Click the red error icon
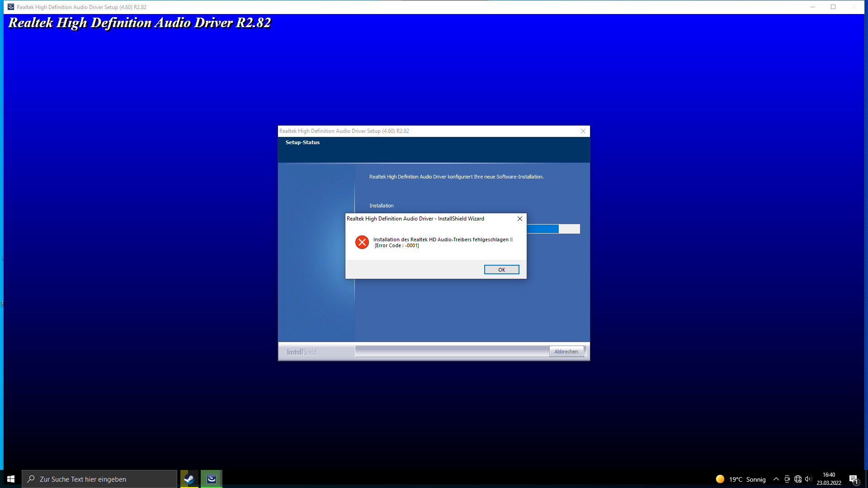The height and width of the screenshot is (488, 868). pos(362,242)
